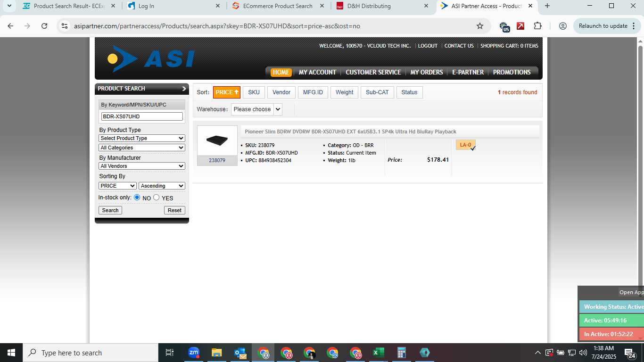The image size is (644, 362).
Task: Click the CONTACT US link
Action: click(x=459, y=46)
